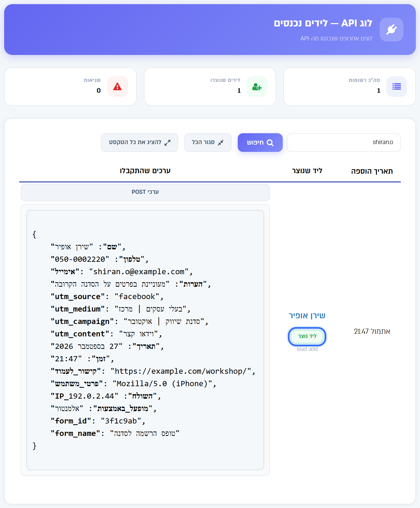Click the date value 27 בספטמבר 2026
The height and width of the screenshot is (508, 420).
pos(87,346)
